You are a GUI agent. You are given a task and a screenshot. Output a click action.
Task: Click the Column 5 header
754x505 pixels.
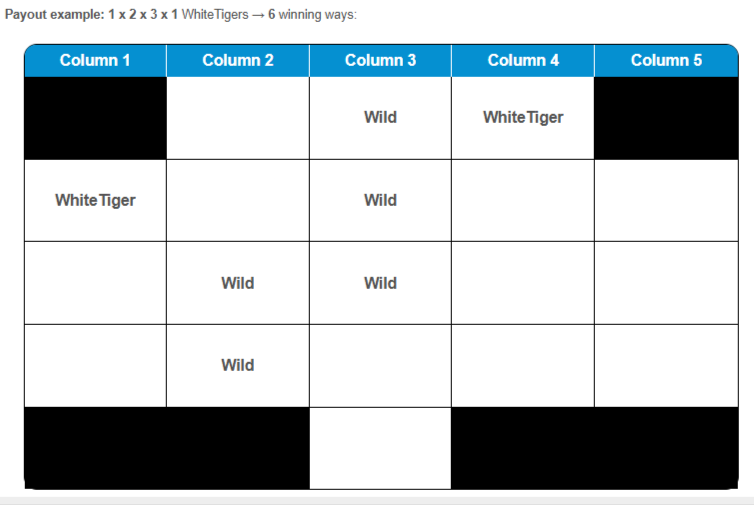click(x=666, y=60)
